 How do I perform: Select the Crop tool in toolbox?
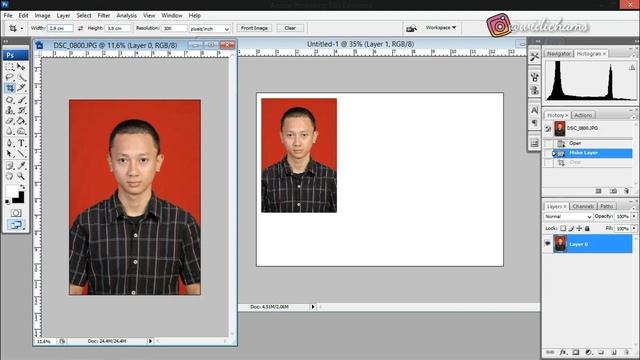click(x=9, y=88)
